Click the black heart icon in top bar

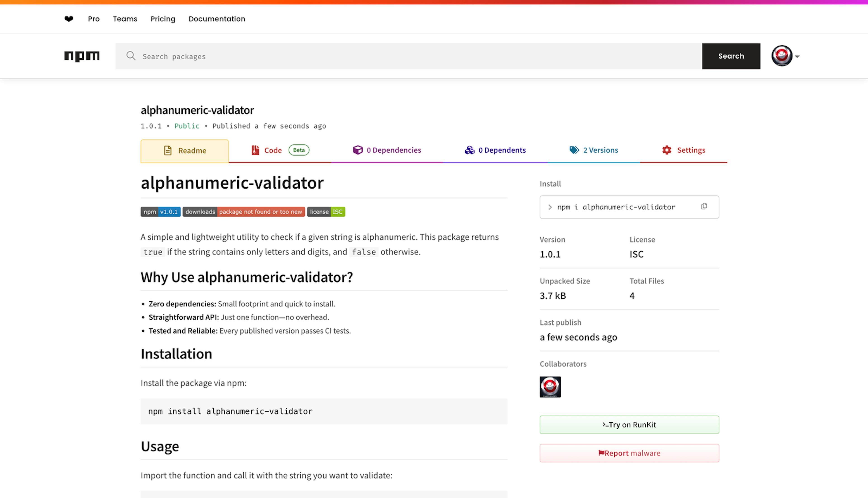(x=69, y=19)
